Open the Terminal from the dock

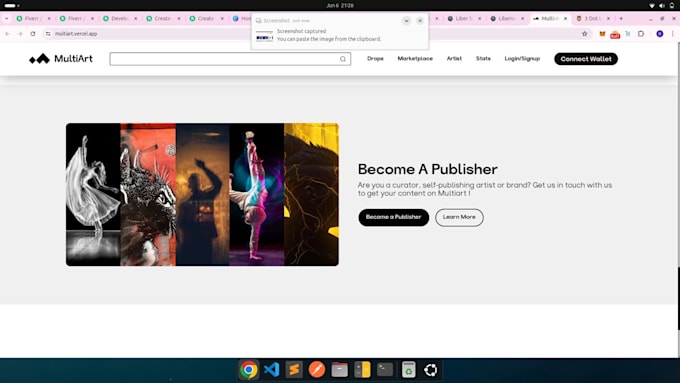tap(385, 370)
